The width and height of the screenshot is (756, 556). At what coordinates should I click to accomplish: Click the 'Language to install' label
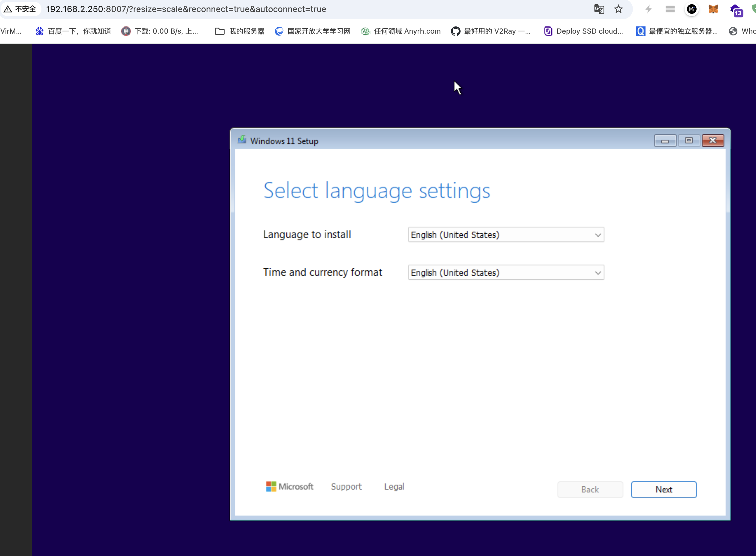[307, 234]
